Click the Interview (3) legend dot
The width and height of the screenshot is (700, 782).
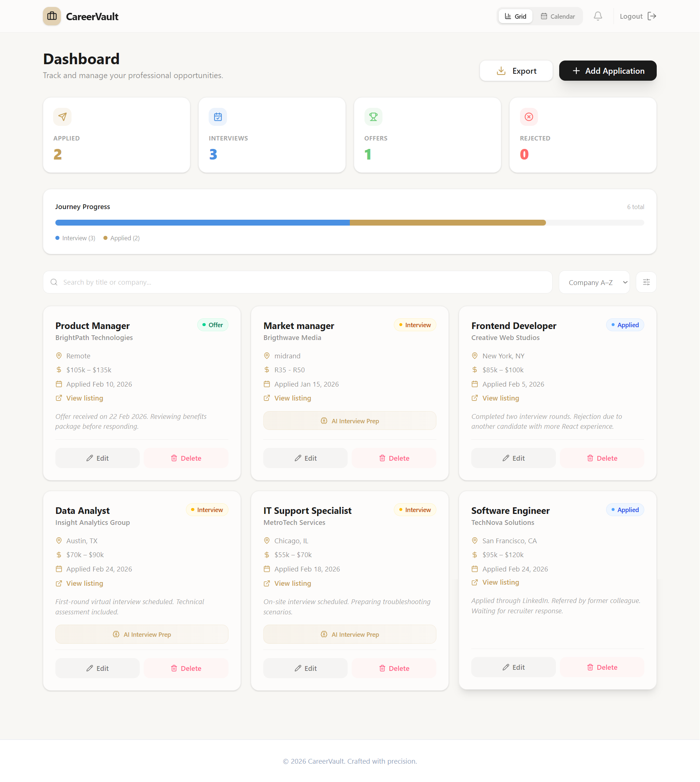57,238
